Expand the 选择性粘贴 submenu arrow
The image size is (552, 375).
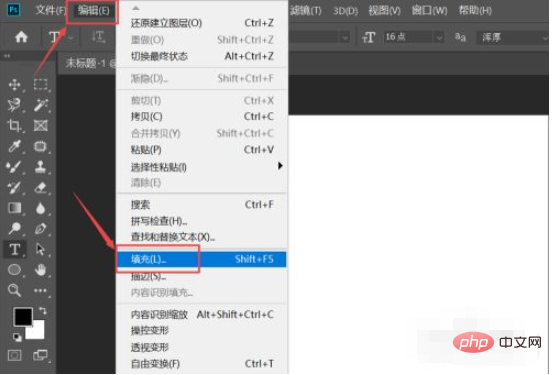tap(280, 165)
